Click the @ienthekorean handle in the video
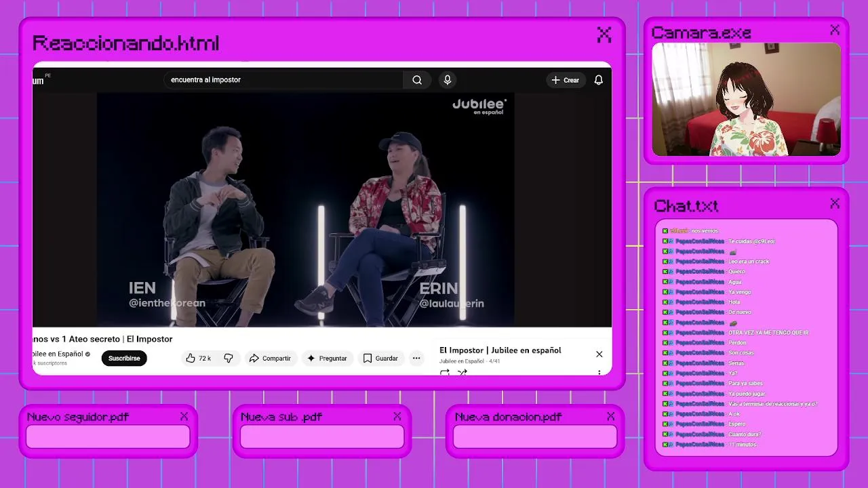The width and height of the screenshot is (868, 488). pos(167,303)
